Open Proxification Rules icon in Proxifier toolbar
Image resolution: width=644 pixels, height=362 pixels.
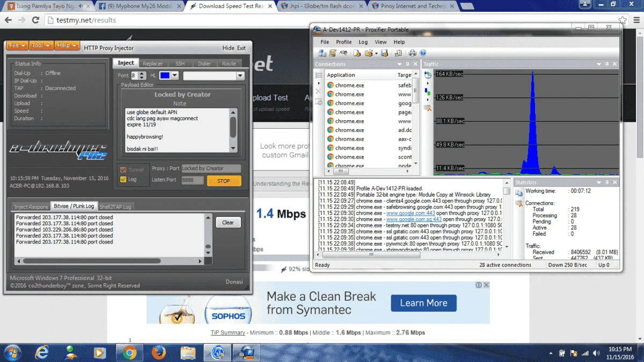tap(333, 53)
